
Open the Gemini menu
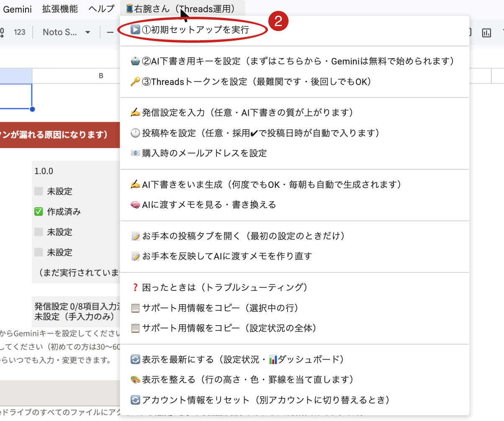coord(17,9)
